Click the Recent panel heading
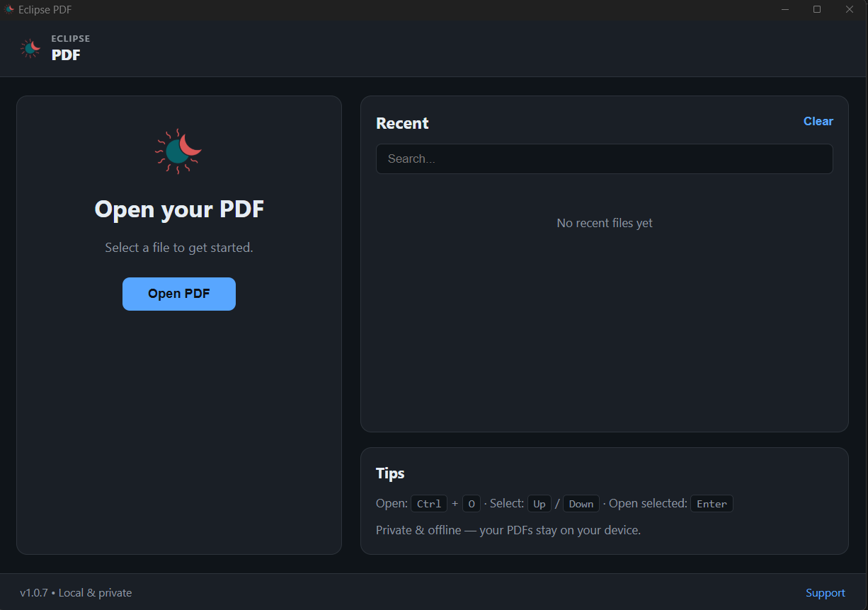 402,123
